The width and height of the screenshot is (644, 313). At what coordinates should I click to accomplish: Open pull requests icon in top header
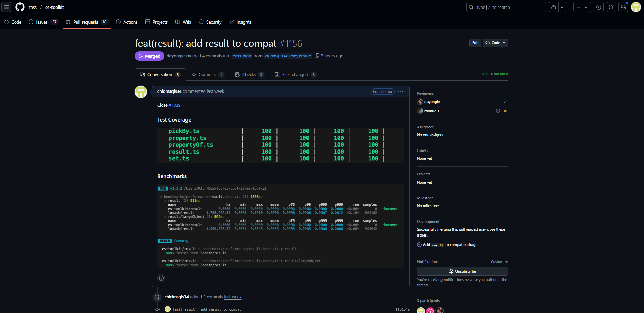pyautogui.click(x=611, y=7)
